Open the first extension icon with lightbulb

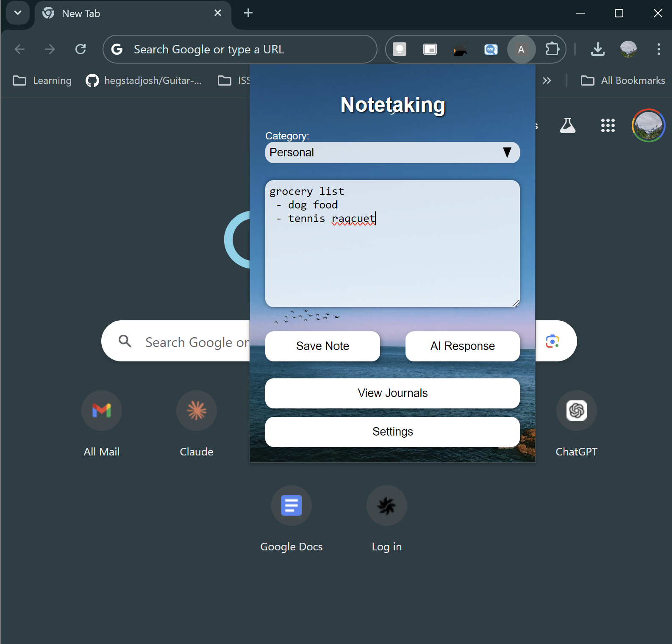pos(400,49)
